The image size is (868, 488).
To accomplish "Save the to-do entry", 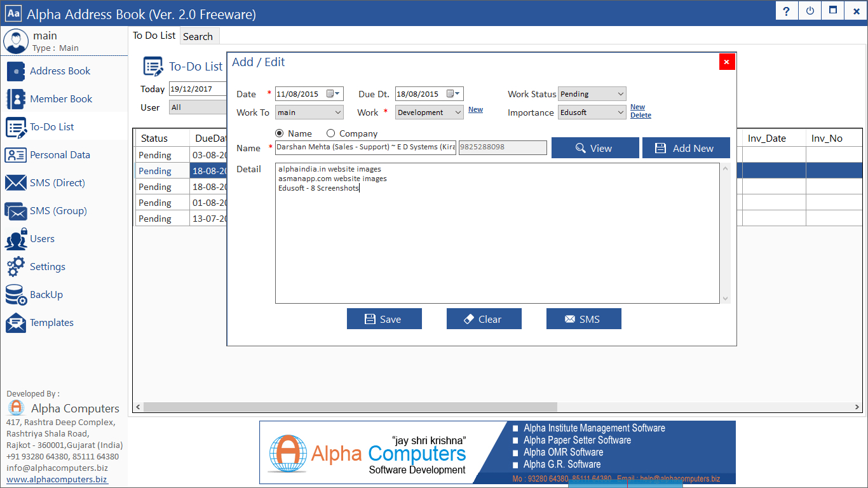I will click(x=384, y=318).
